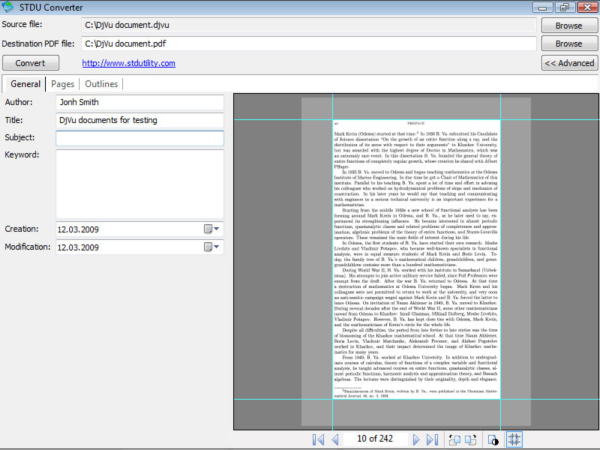Go to the next page
This screenshot has height=450, width=600.
[416, 440]
